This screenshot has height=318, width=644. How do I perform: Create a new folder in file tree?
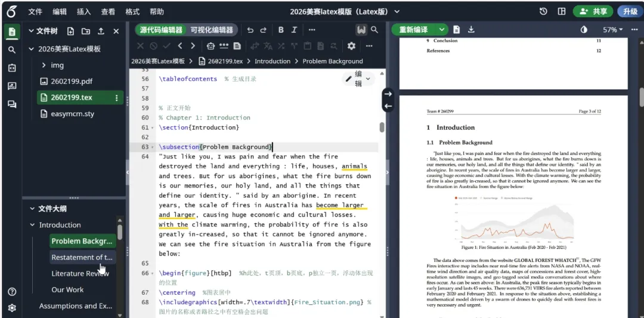pos(85,31)
